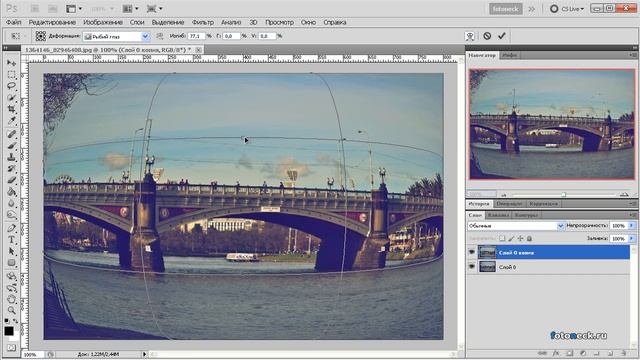Open the 'Фильтр' menu

tap(202, 22)
